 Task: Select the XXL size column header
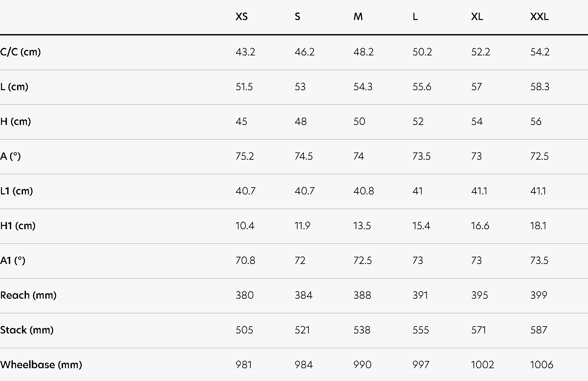[539, 17]
